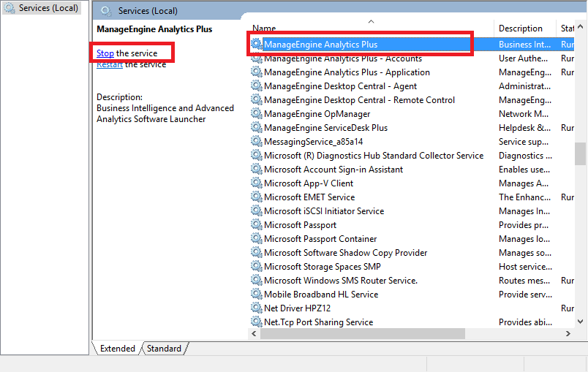
Task: Switch to the Standard tab
Action: point(164,349)
